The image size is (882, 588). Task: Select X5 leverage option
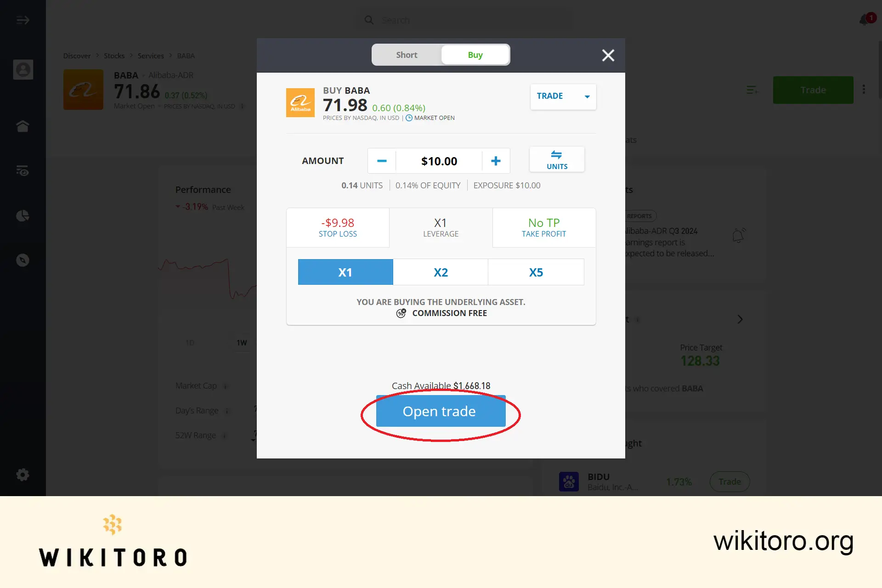point(536,271)
